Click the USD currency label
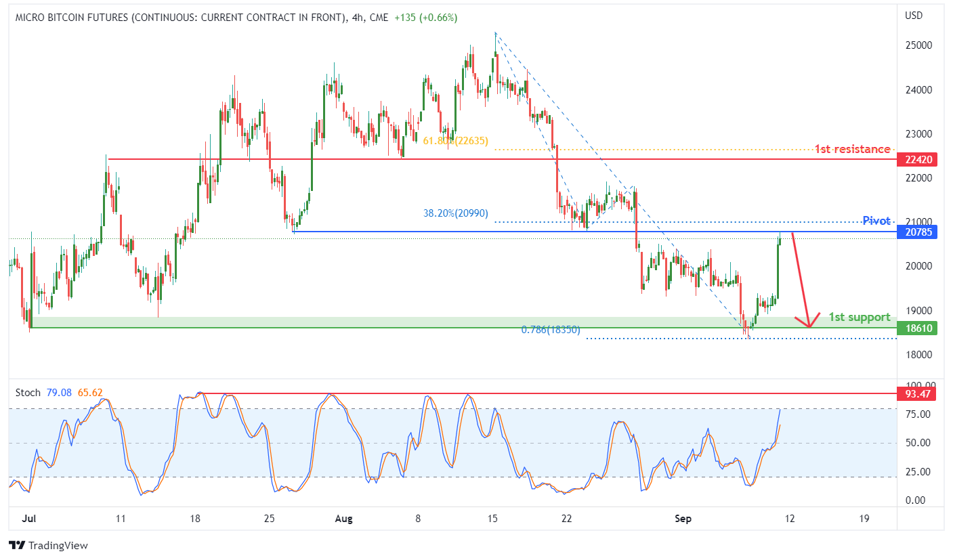Screen dimensions: 953x560 [x=914, y=15]
